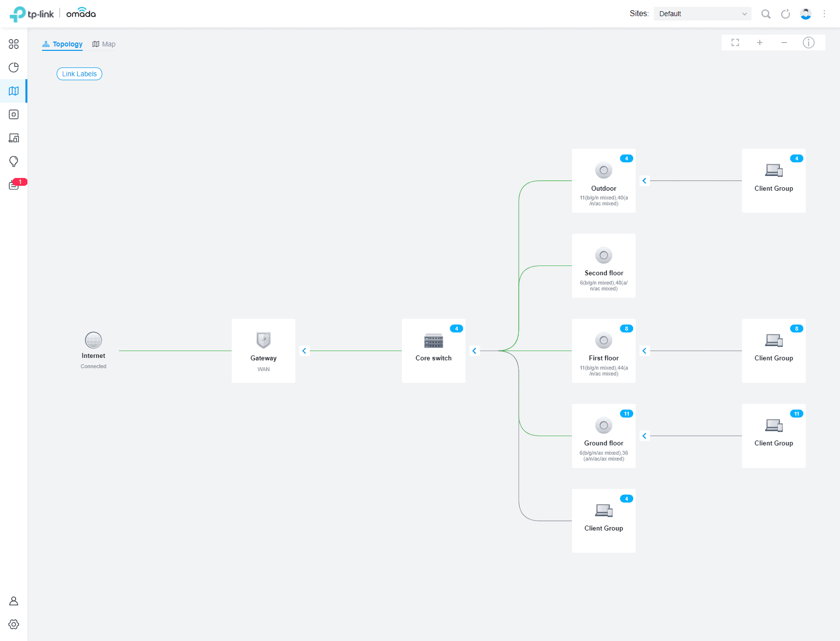The width and height of the screenshot is (840, 641).
Task: Select the Topology tab
Action: click(x=63, y=44)
